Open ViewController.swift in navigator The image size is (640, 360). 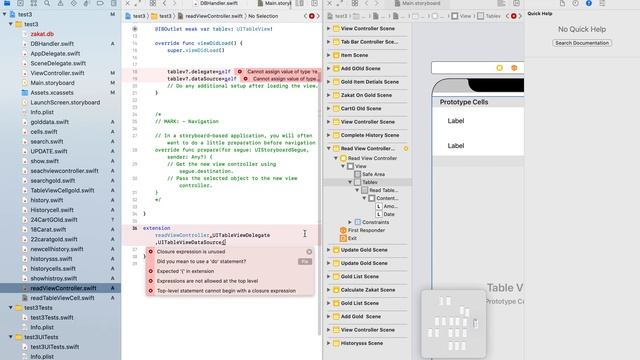(x=58, y=73)
